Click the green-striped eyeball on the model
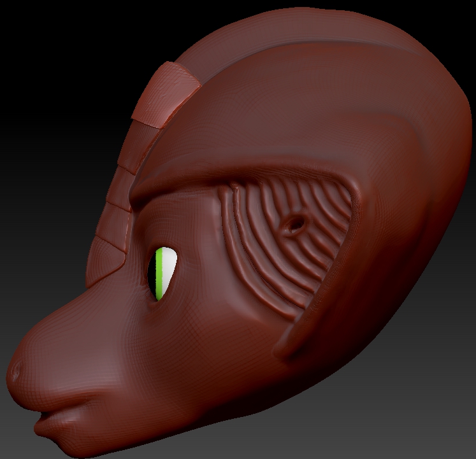Image resolution: width=476 pixels, height=459 pixels. [x=162, y=273]
